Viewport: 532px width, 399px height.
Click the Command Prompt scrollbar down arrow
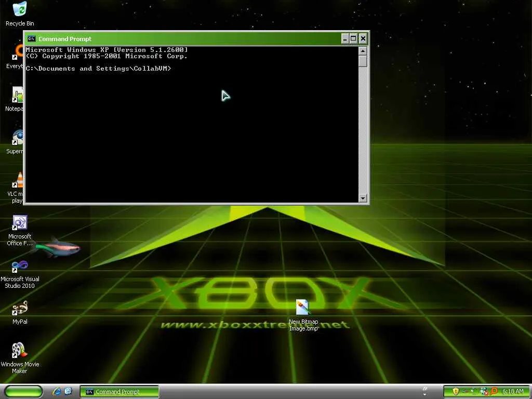(x=363, y=198)
